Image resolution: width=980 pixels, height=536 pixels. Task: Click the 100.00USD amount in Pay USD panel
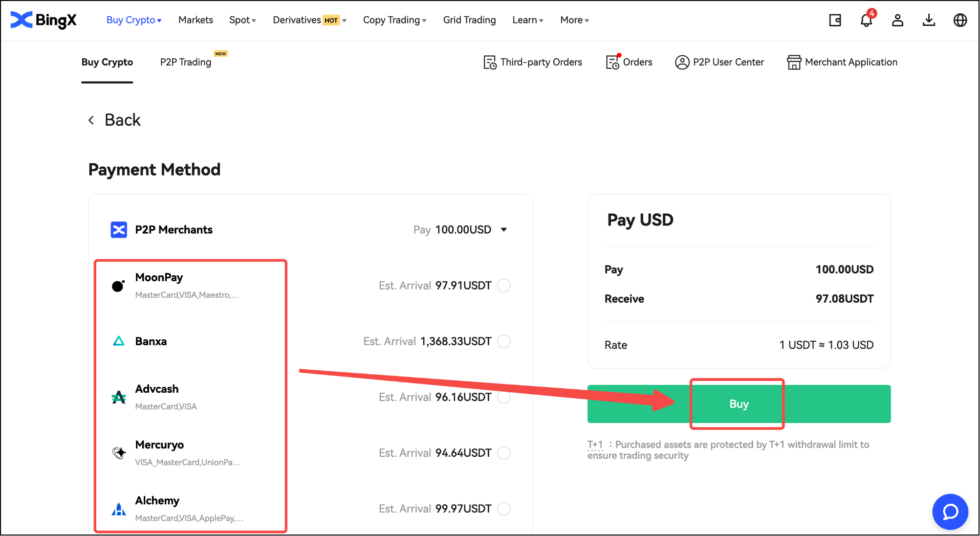tap(845, 269)
